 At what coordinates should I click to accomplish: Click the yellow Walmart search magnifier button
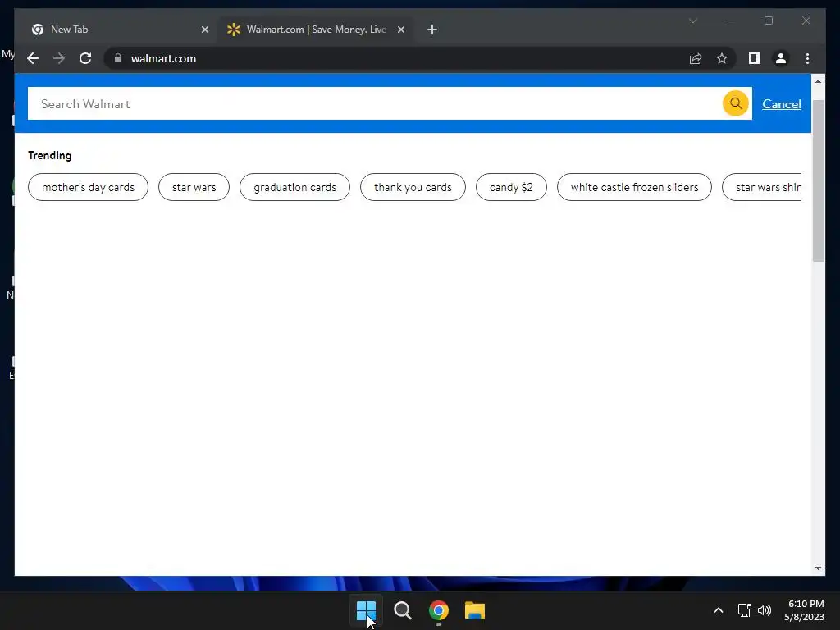click(x=736, y=103)
